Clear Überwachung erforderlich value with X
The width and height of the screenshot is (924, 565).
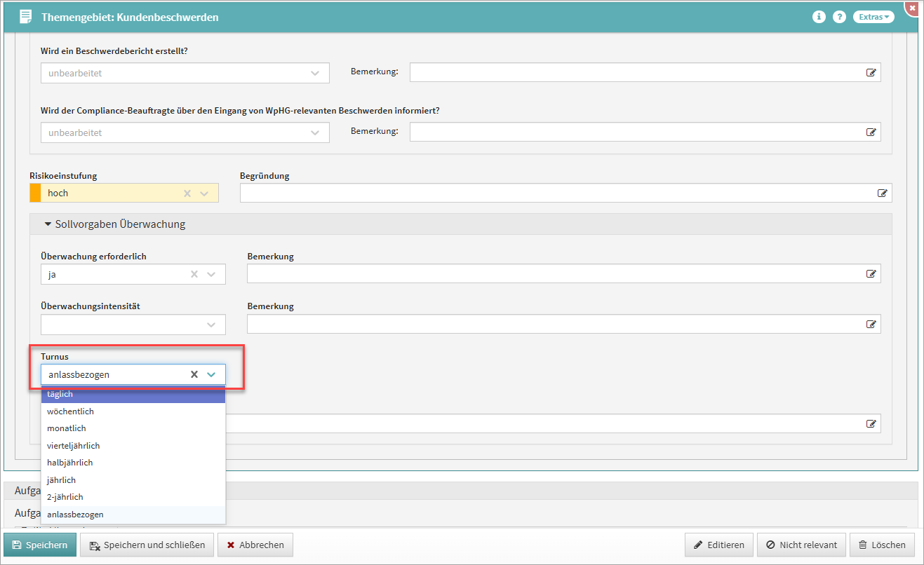click(194, 275)
